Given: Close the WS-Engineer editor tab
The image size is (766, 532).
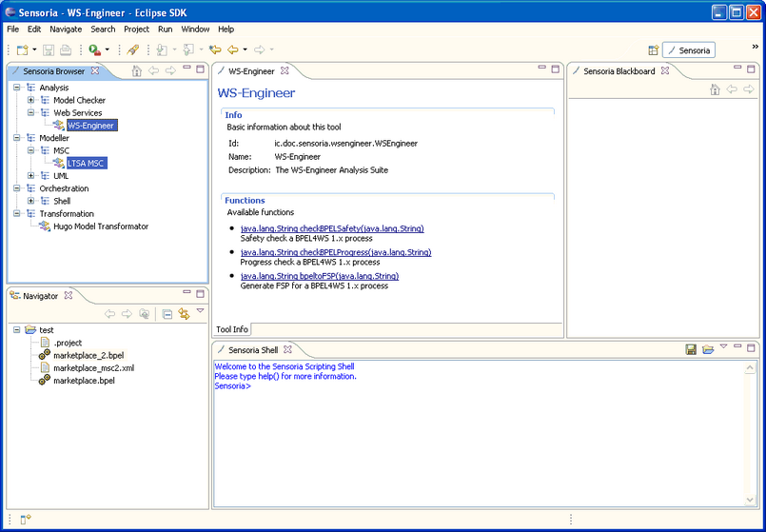Looking at the screenshot, I should 285,70.
